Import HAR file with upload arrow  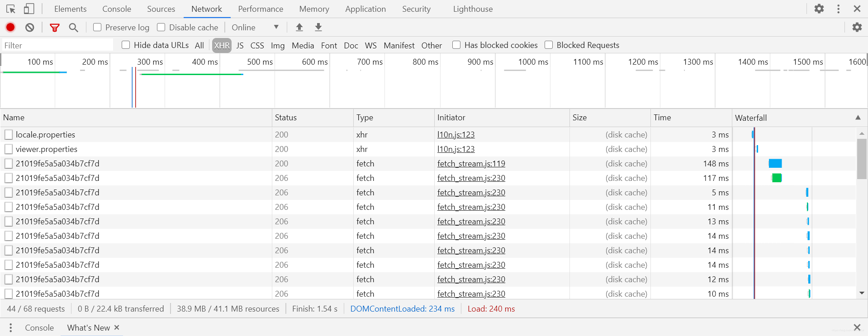(x=299, y=28)
